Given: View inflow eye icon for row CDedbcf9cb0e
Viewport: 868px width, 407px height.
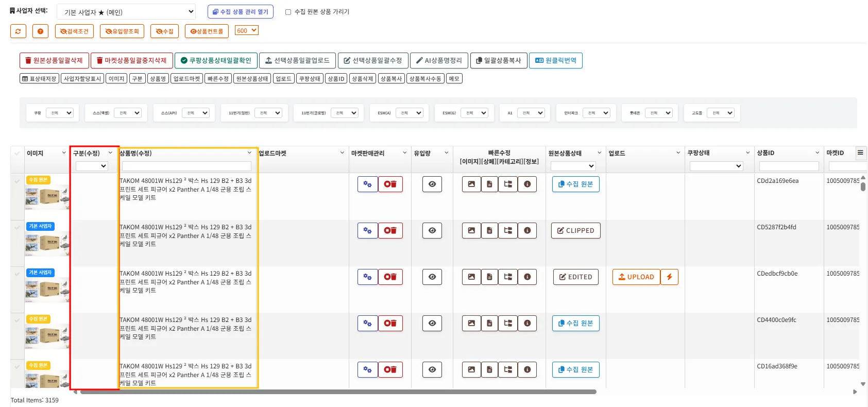Looking at the screenshot, I should [x=432, y=277].
